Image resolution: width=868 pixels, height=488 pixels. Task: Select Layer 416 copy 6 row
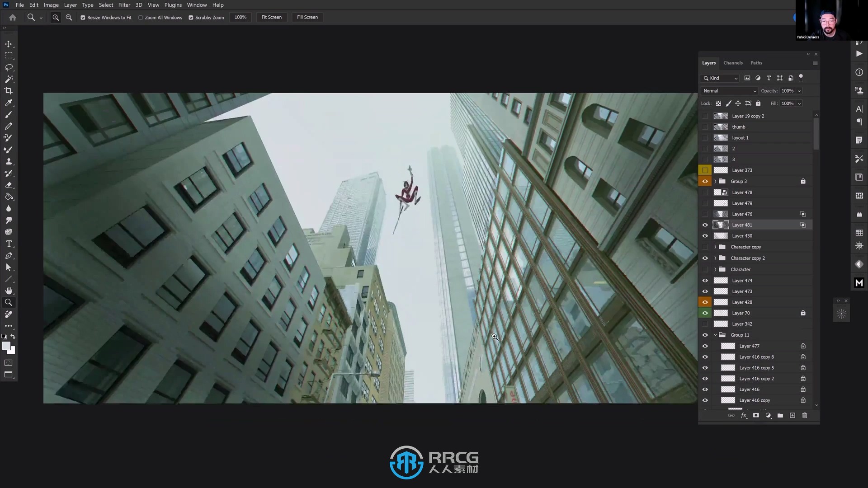[x=756, y=357]
